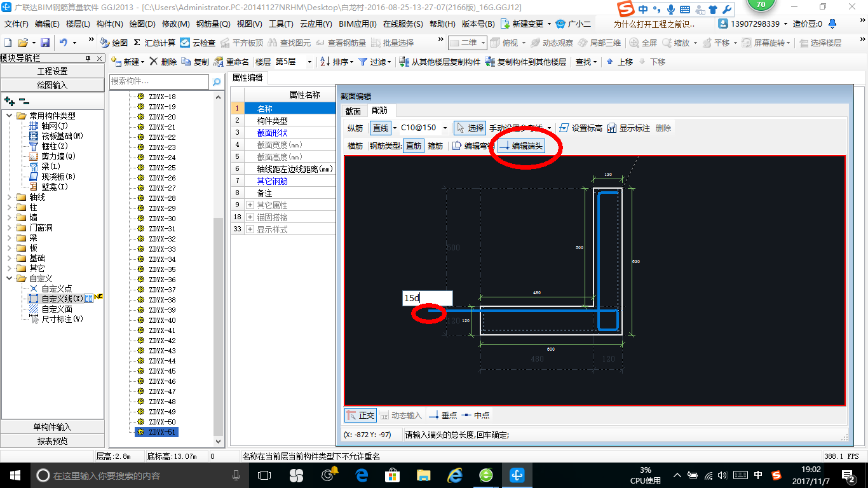
Task: Expand the 基础 tree folder
Action: pyautogui.click(x=10, y=258)
